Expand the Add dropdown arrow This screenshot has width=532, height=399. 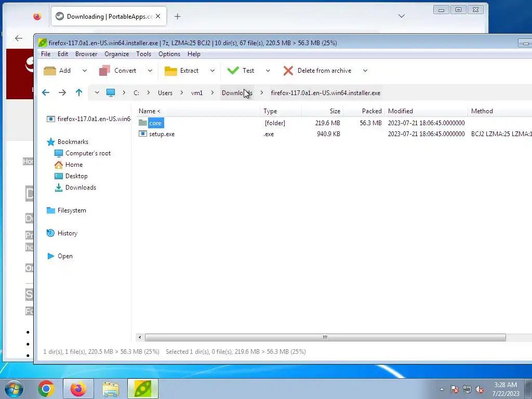[85, 71]
